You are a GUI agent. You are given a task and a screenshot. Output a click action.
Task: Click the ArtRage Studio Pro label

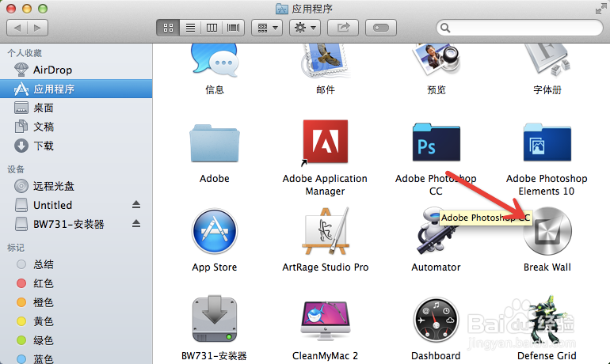(x=326, y=267)
